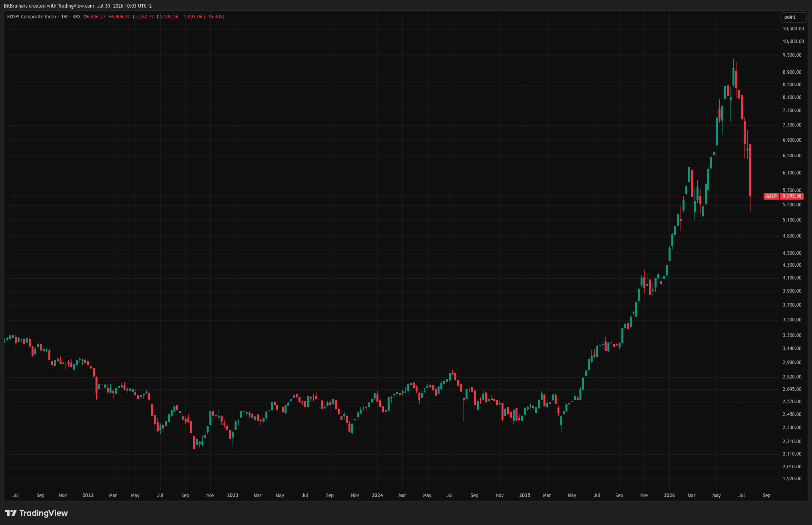Click the 5,100.00 price axis label
Image resolution: width=812 pixels, height=525 pixels.
tap(792, 220)
